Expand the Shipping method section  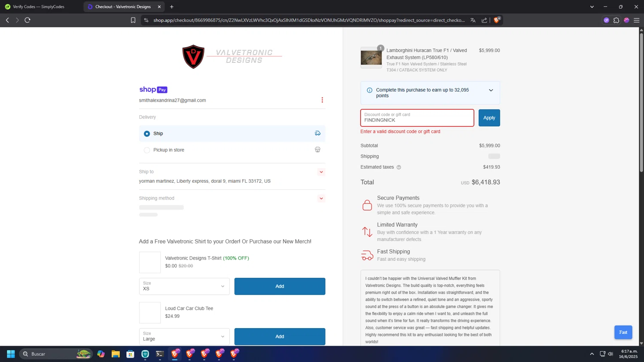[x=321, y=199]
